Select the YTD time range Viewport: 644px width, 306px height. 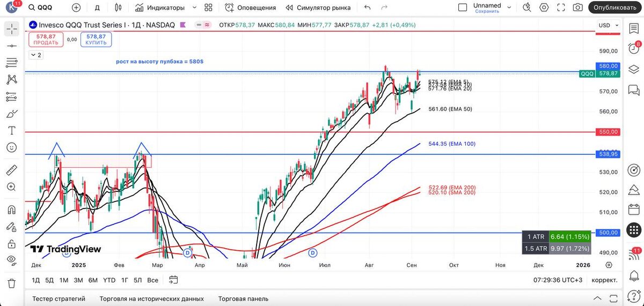pyautogui.click(x=109, y=280)
